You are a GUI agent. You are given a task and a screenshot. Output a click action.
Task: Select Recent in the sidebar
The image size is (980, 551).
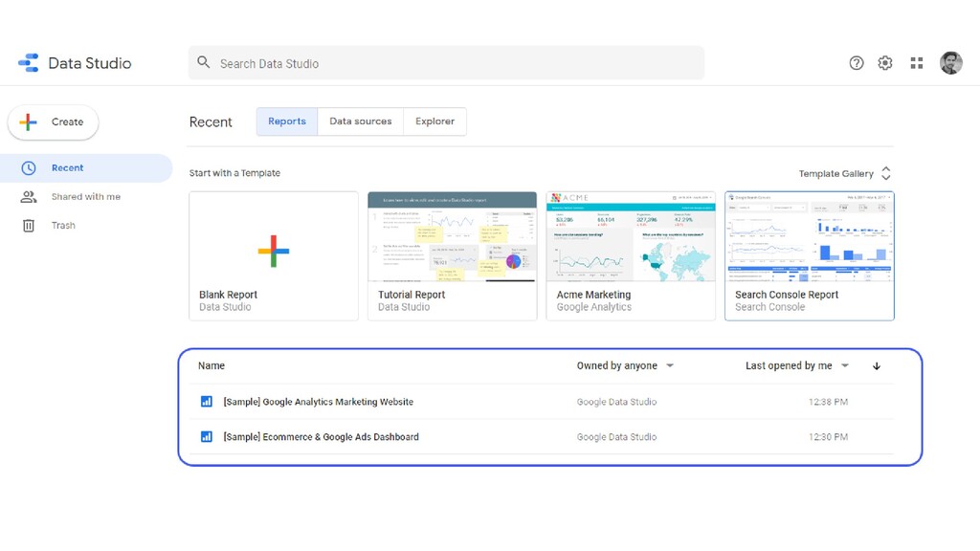[x=86, y=168]
